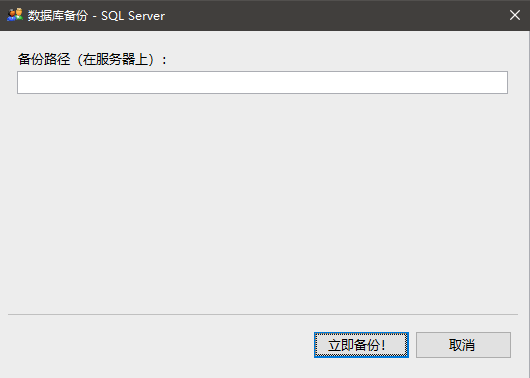
Task: Click the right end of the backup path field
Action: click(x=502, y=82)
